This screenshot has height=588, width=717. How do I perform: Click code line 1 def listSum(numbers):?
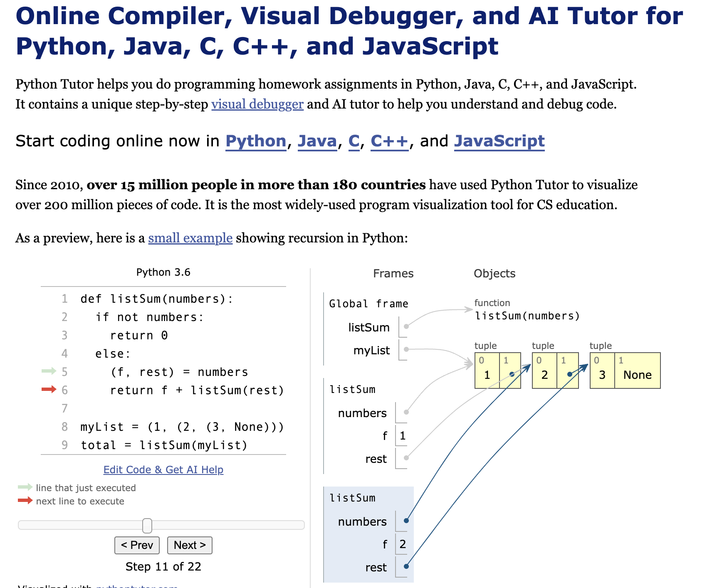(157, 299)
